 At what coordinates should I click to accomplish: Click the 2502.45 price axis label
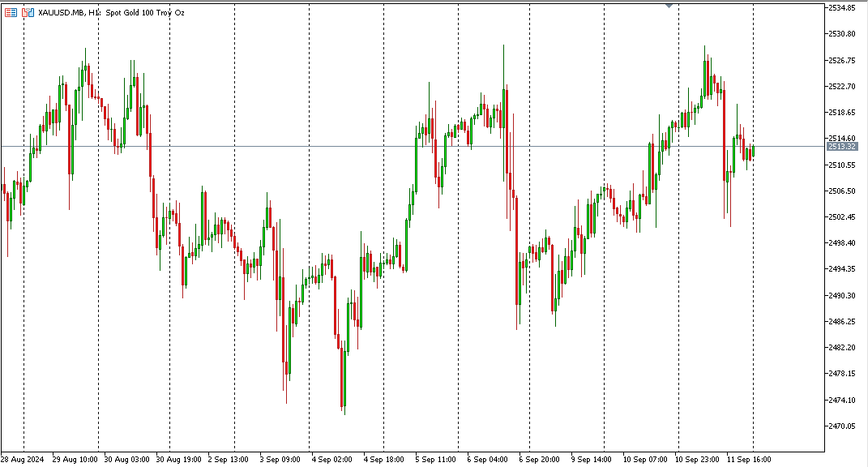pos(841,217)
